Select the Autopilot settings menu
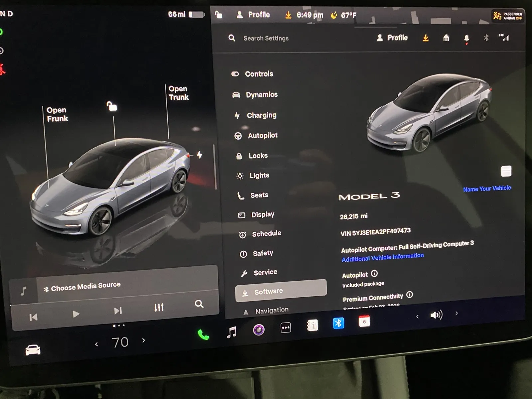 262,135
